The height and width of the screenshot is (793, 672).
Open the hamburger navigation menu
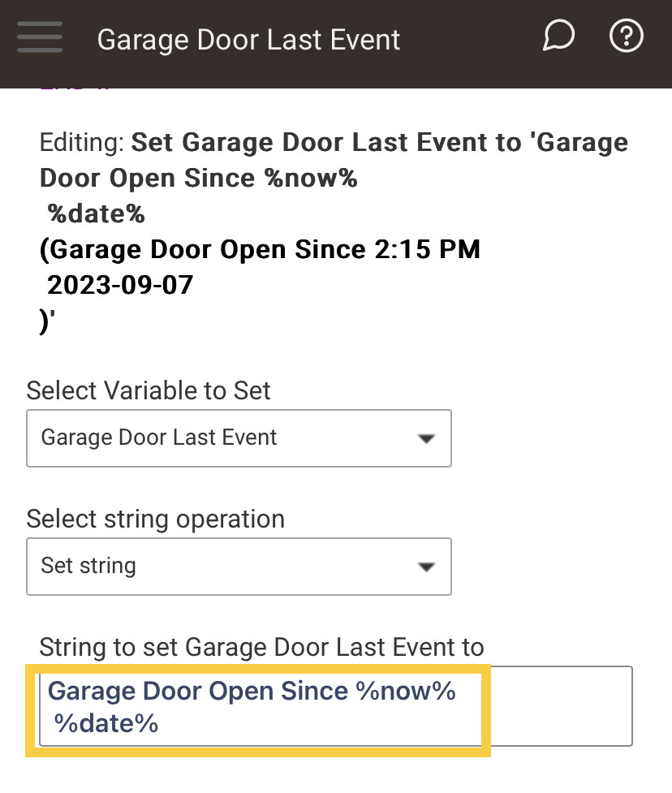[40, 37]
